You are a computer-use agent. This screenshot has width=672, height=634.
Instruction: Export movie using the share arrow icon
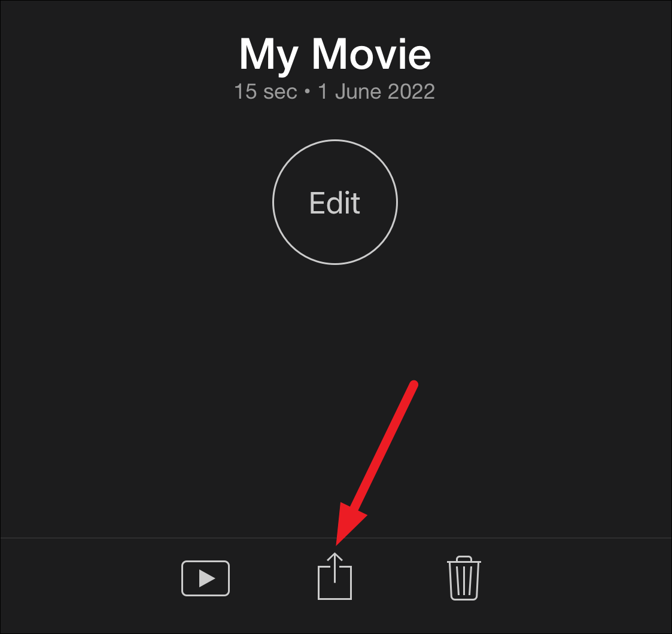(x=335, y=576)
